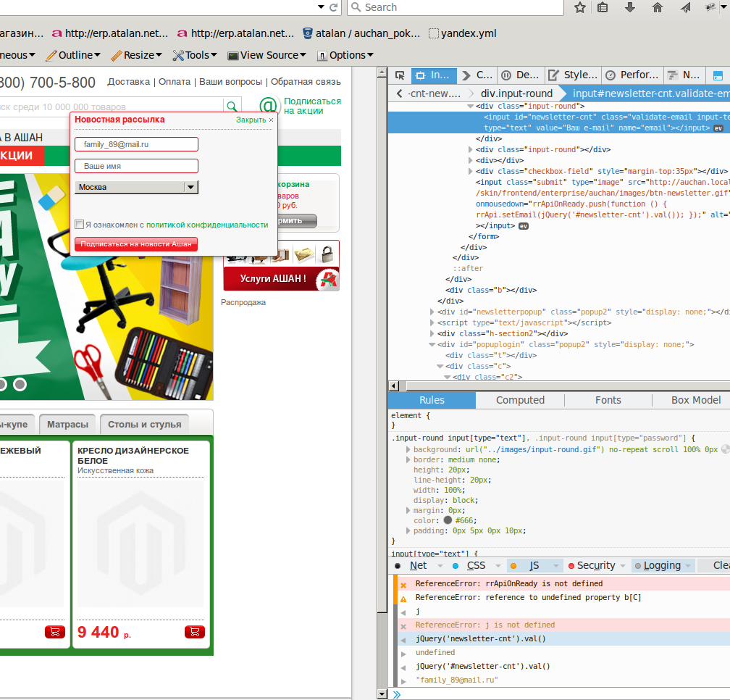
Task: Open the Resize ruler toolbar item
Action: point(136,55)
